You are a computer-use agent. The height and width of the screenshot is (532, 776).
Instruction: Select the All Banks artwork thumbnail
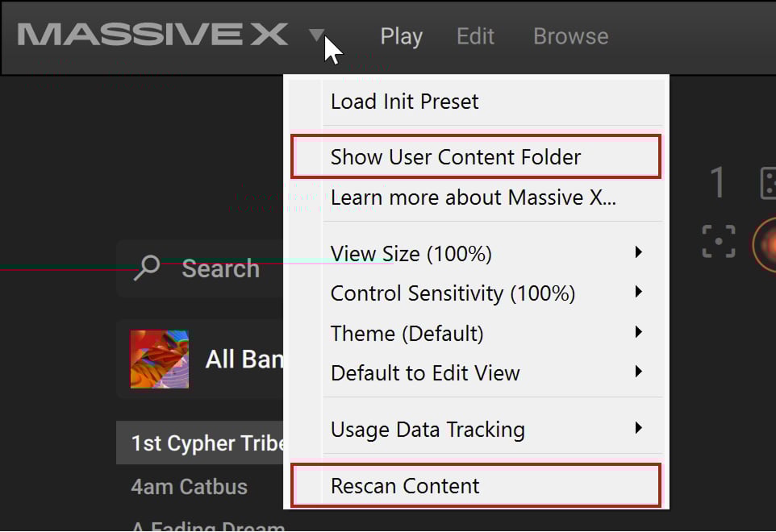point(160,359)
